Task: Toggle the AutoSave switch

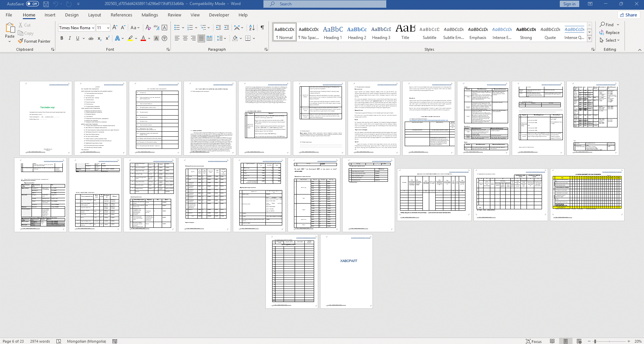Action: click(x=33, y=4)
